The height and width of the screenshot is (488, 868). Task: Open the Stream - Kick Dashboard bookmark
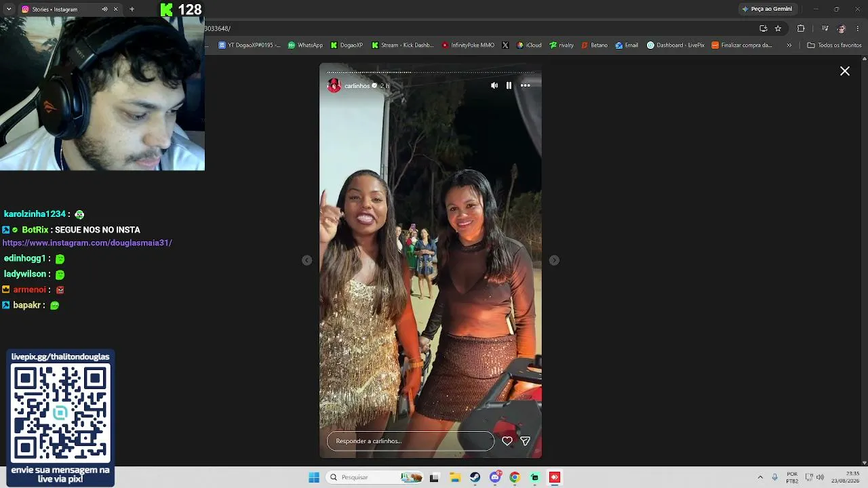[402, 45]
